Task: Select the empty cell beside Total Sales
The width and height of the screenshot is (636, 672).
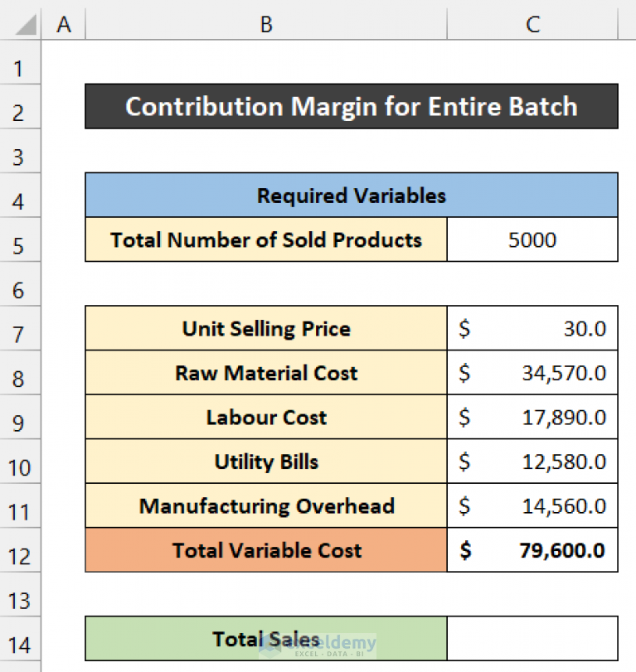Action: point(532,639)
